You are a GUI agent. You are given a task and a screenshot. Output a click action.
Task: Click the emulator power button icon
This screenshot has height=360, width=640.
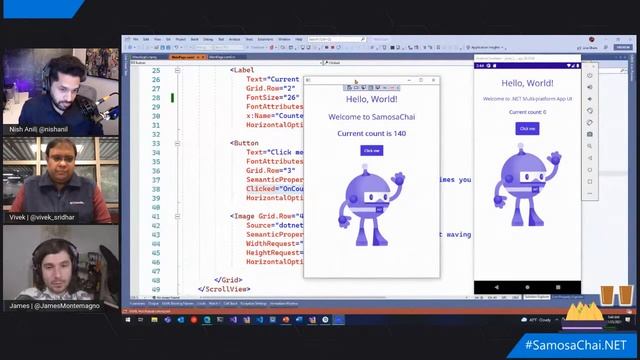(590, 76)
